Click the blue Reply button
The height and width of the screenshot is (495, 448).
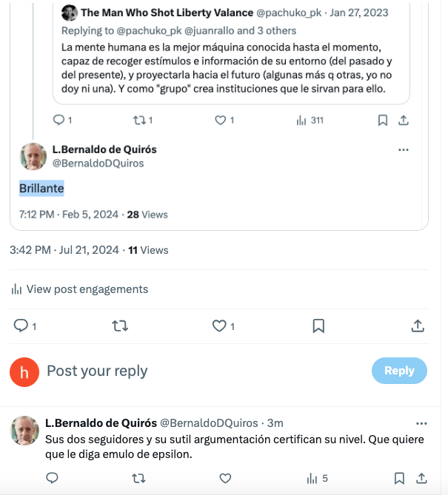click(x=399, y=371)
